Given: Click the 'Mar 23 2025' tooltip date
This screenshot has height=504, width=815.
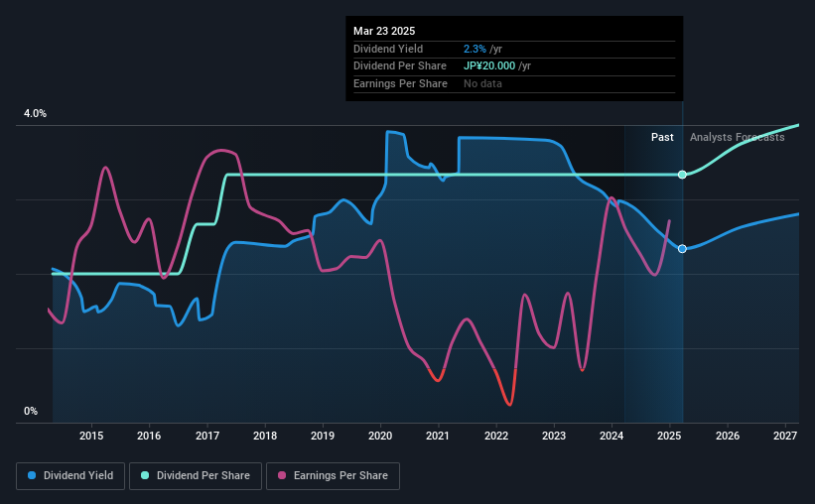Looking at the screenshot, I should pos(384,31).
